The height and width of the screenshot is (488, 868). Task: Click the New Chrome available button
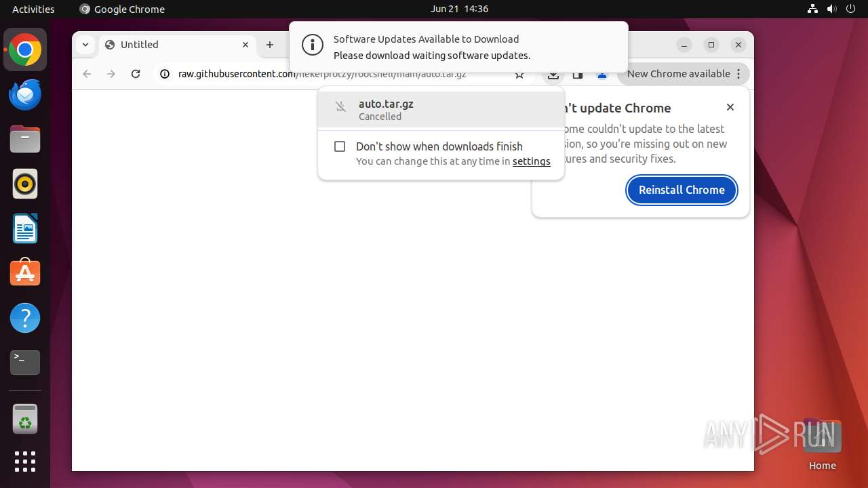tap(678, 74)
